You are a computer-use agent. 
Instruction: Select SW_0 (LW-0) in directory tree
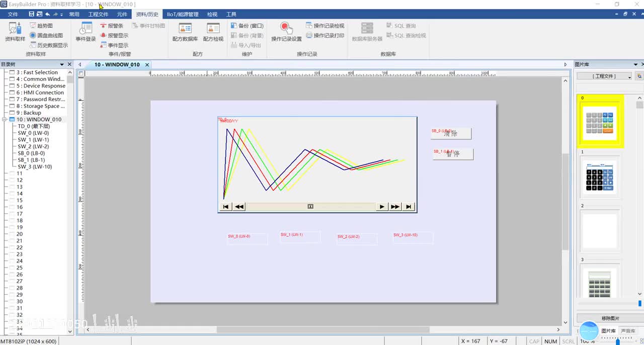[33, 133]
